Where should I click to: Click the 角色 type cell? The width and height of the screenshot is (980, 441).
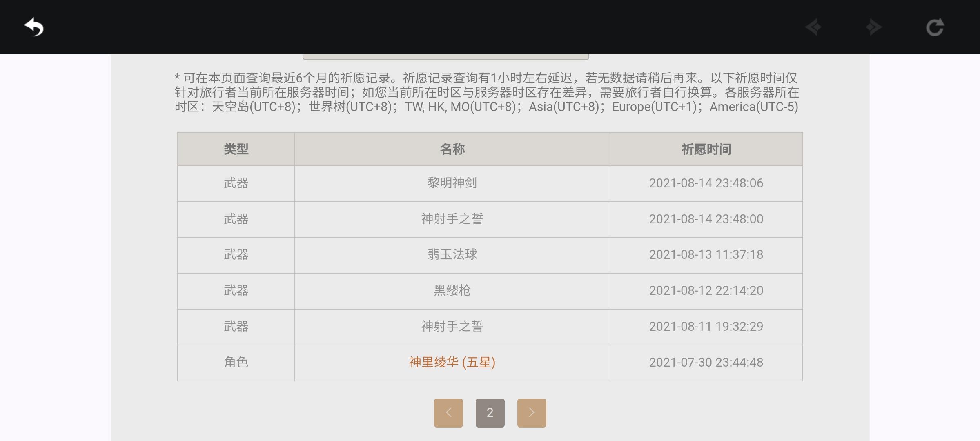[236, 362]
